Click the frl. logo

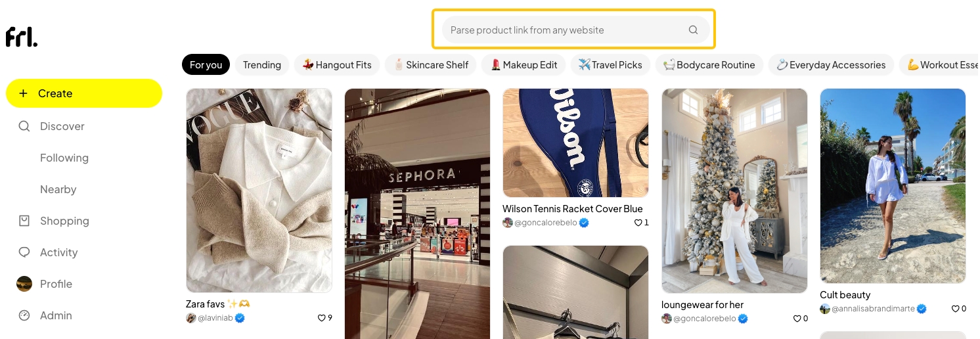[x=22, y=37]
